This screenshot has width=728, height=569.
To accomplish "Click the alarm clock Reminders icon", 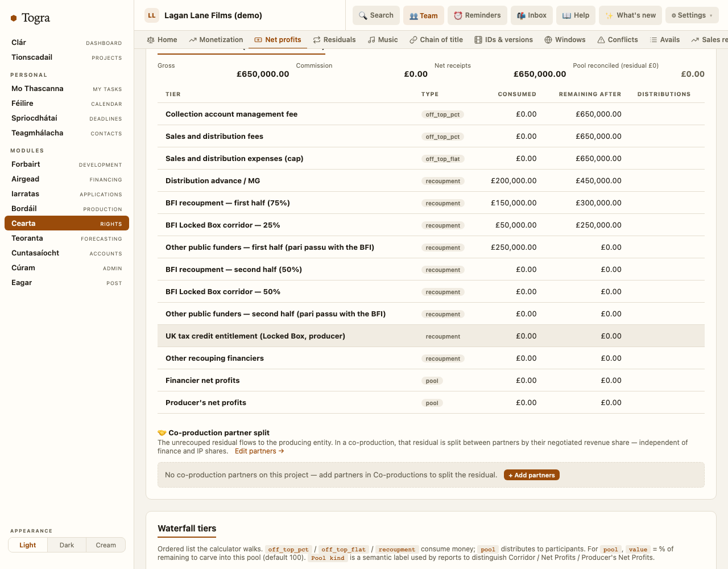I will tap(458, 15).
